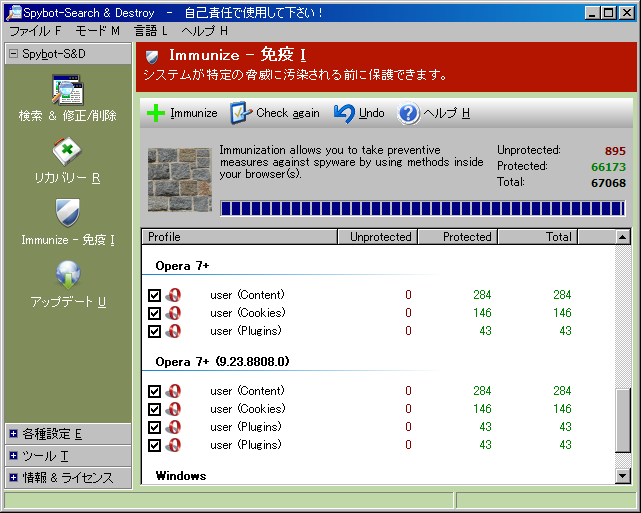
Task: Click the blue Undo arrow icon
Action: tap(344, 113)
